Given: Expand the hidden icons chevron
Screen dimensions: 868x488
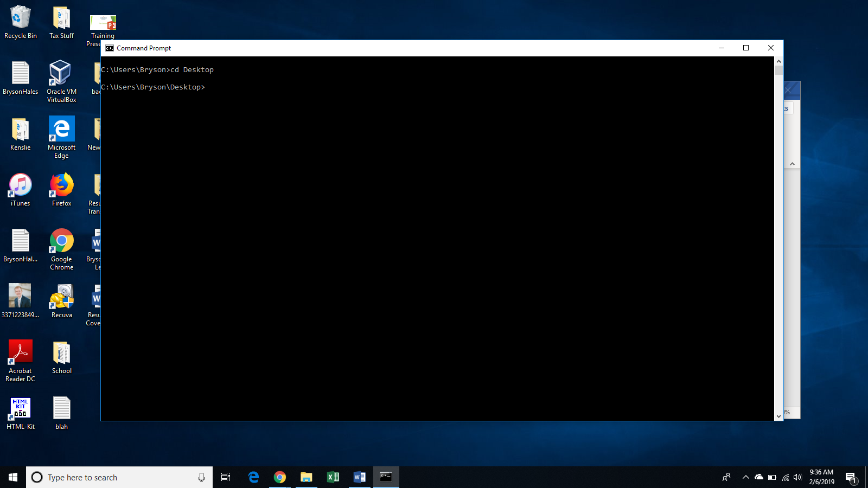Looking at the screenshot, I should pyautogui.click(x=745, y=477).
